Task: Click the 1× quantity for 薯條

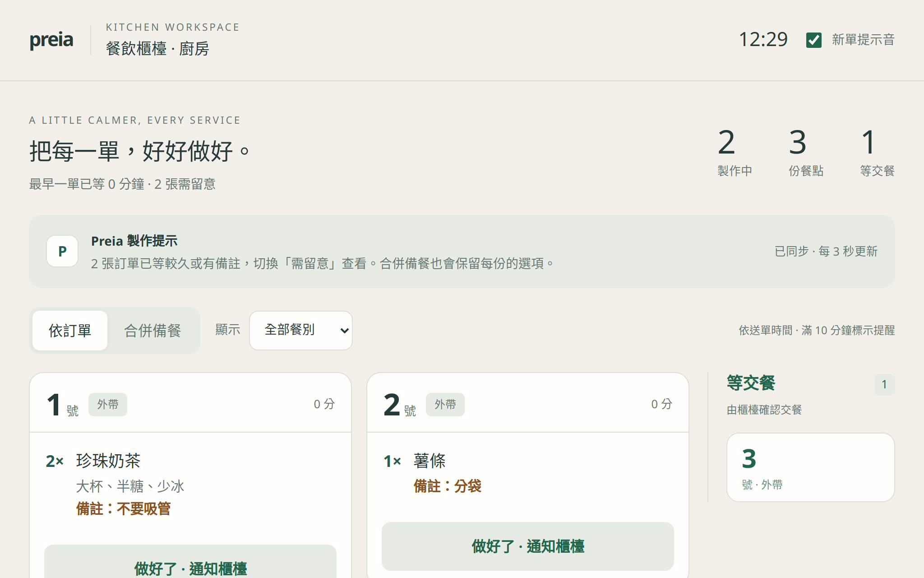Action: coord(392,461)
